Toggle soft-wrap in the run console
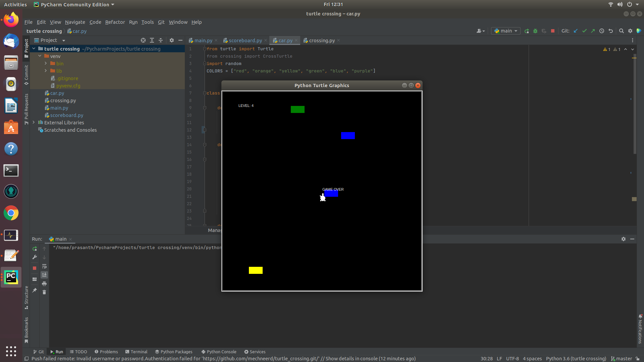The image size is (644, 362). point(44,266)
